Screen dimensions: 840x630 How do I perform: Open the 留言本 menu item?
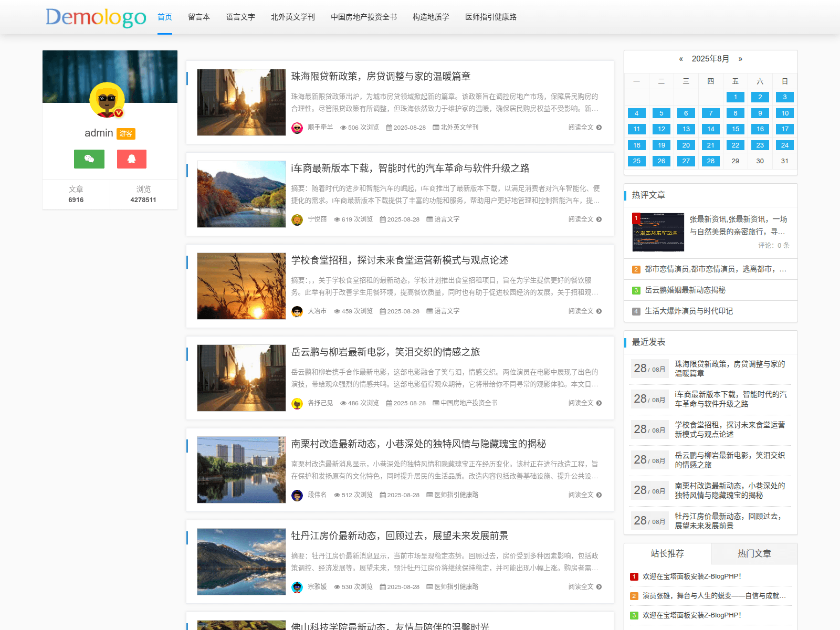tap(198, 17)
